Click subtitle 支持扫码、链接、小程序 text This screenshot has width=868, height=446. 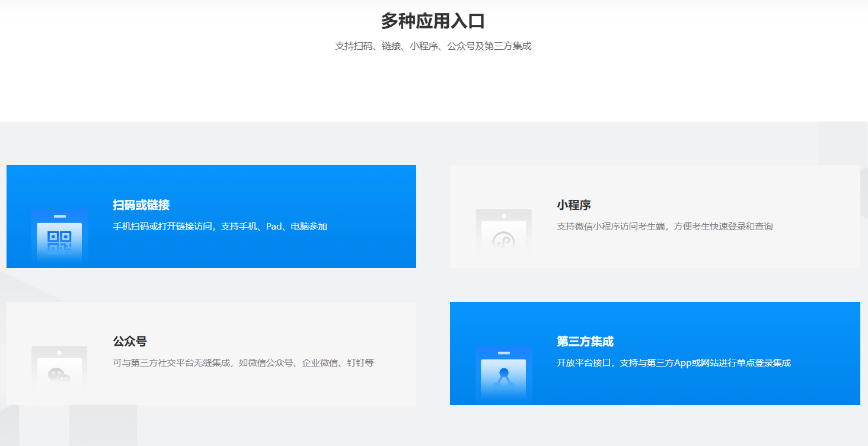click(433, 46)
